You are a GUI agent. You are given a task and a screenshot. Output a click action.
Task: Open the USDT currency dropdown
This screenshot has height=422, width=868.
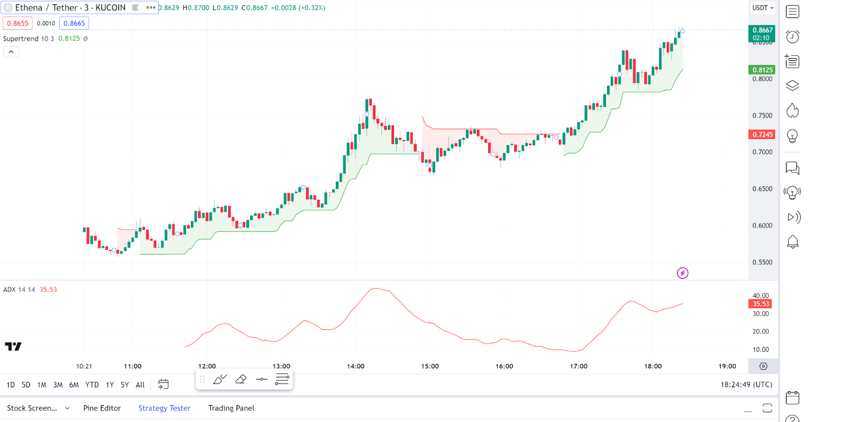(x=763, y=8)
